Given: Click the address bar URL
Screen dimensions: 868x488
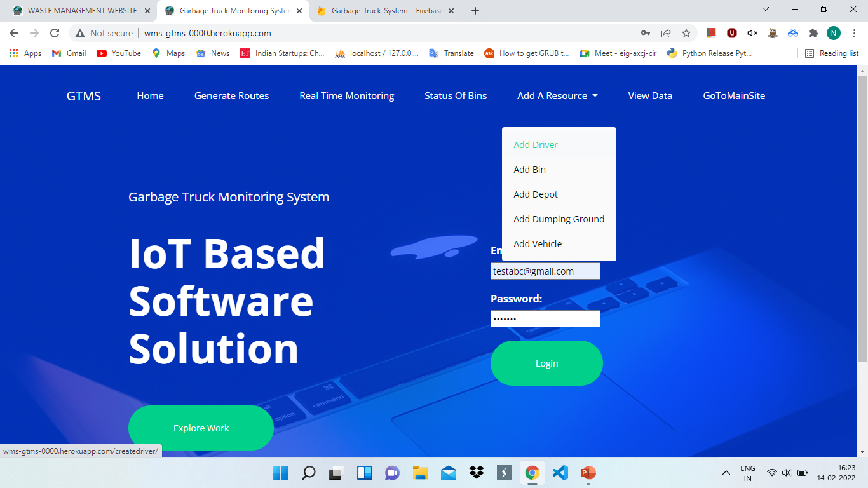Looking at the screenshot, I should coord(208,33).
